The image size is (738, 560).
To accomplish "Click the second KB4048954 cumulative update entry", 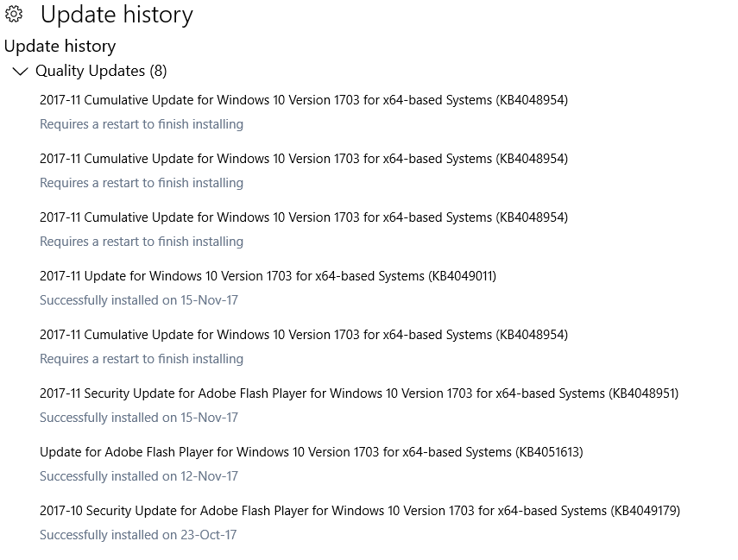I will 304,158.
